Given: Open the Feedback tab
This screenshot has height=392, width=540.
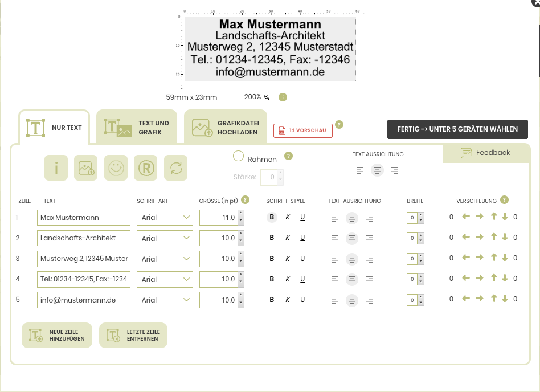Looking at the screenshot, I should click(x=486, y=153).
